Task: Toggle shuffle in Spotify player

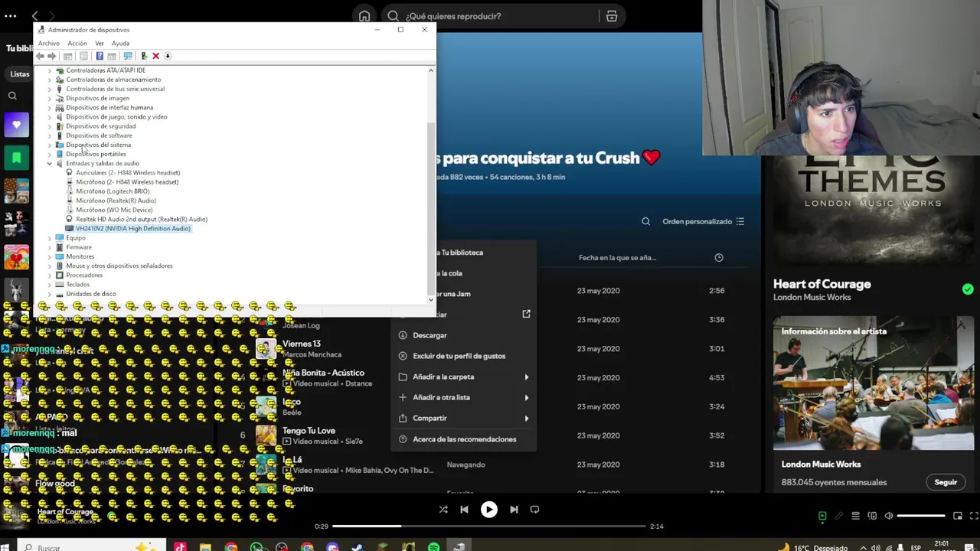Action: 443,510
